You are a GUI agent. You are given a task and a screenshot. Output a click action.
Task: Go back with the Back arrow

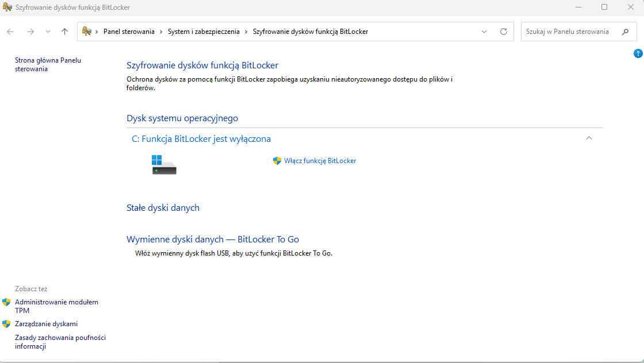point(11,32)
